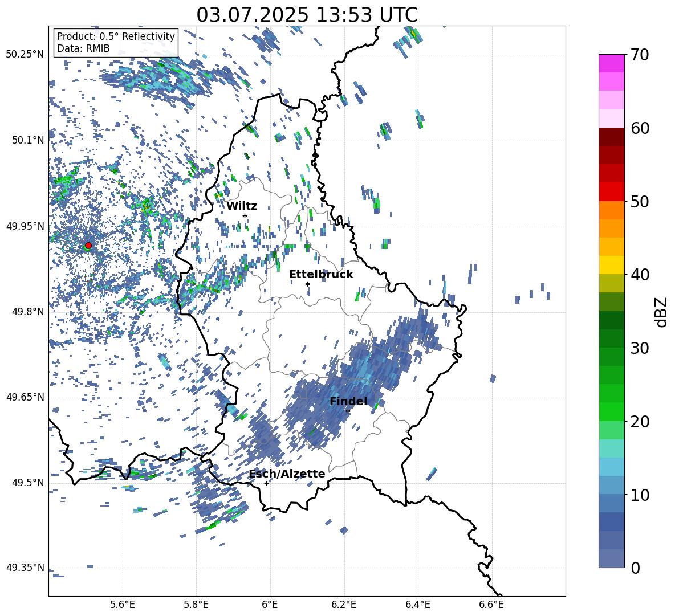Click the 49.95°N latitude label

(25, 226)
